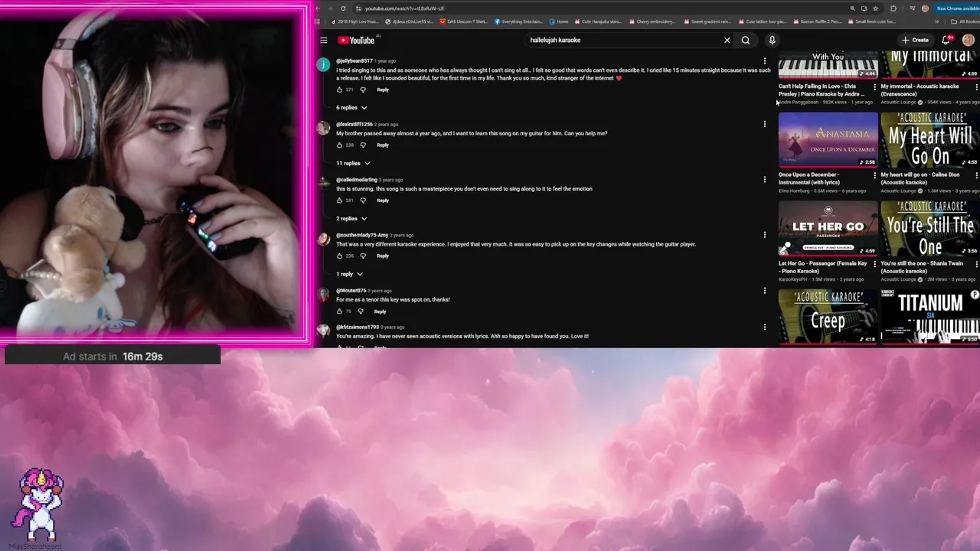Viewport: 980px width, 551px height.
Task: Open '2018 High Low Hoo...' bookmark
Action: click(x=354, y=21)
